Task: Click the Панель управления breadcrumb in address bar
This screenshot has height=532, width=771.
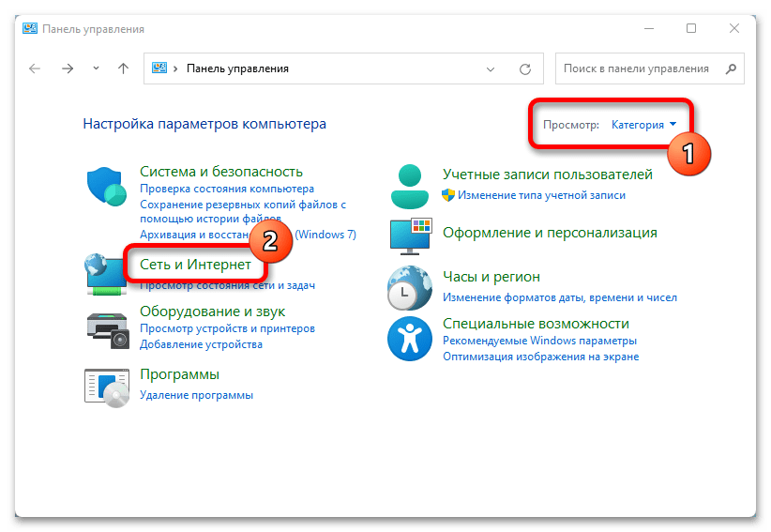Action: (237, 68)
